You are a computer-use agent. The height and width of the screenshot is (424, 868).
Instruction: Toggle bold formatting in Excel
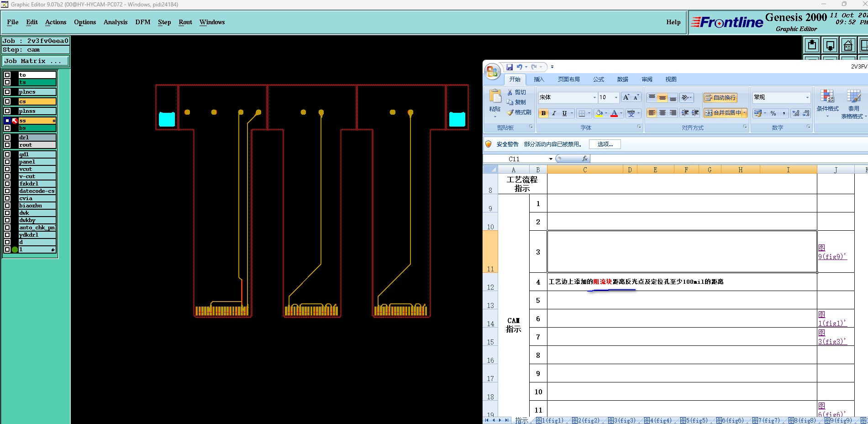click(543, 113)
